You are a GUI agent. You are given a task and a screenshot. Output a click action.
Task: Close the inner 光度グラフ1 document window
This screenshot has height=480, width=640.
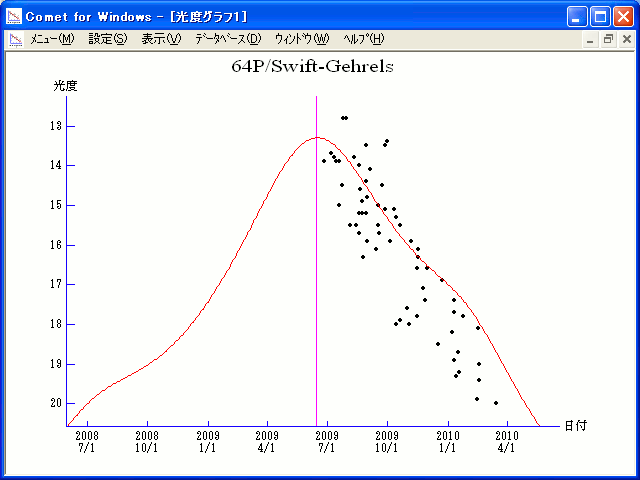tap(627, 40)
